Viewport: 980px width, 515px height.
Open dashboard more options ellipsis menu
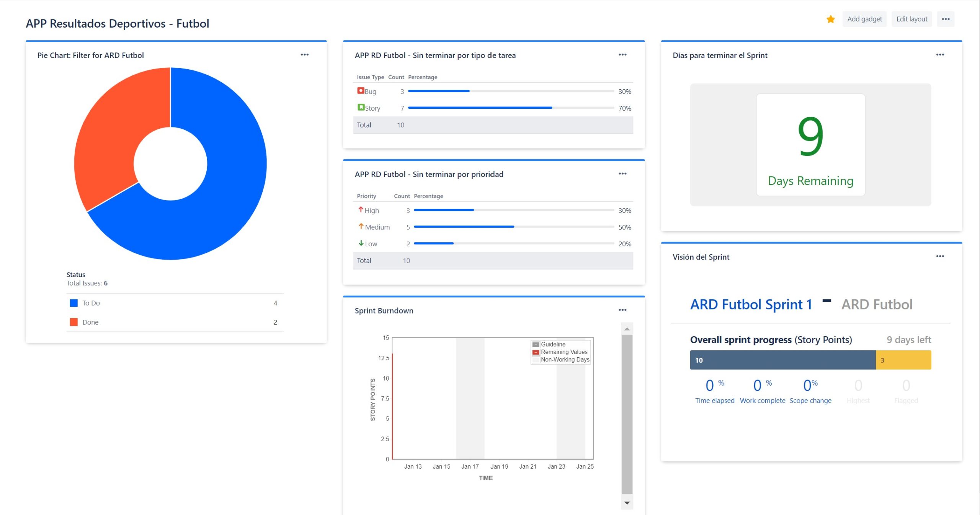[x=946, y=19]
